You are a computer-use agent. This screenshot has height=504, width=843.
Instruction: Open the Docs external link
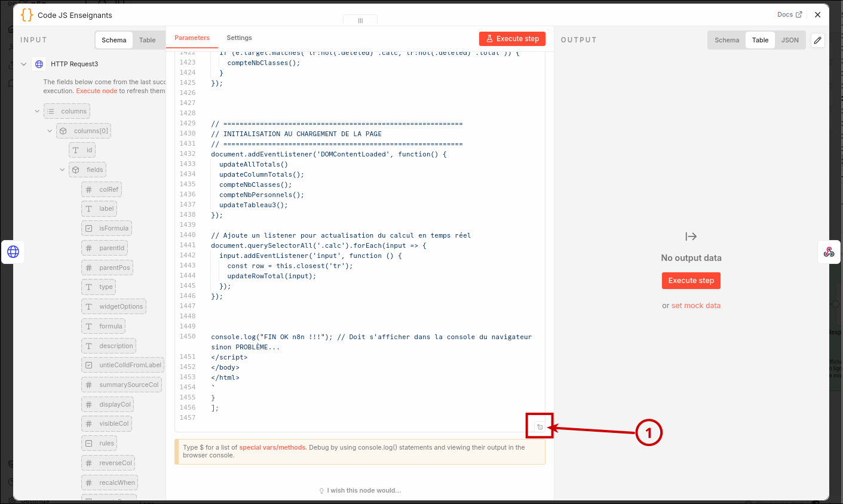(x=789, y=14)
